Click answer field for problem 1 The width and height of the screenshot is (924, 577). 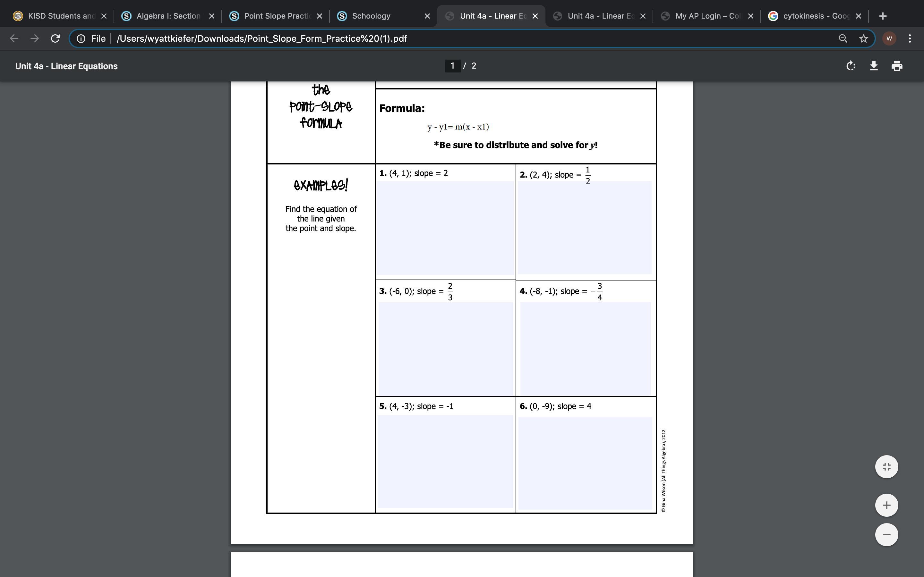pyautogui.click(x=445, y=228)
